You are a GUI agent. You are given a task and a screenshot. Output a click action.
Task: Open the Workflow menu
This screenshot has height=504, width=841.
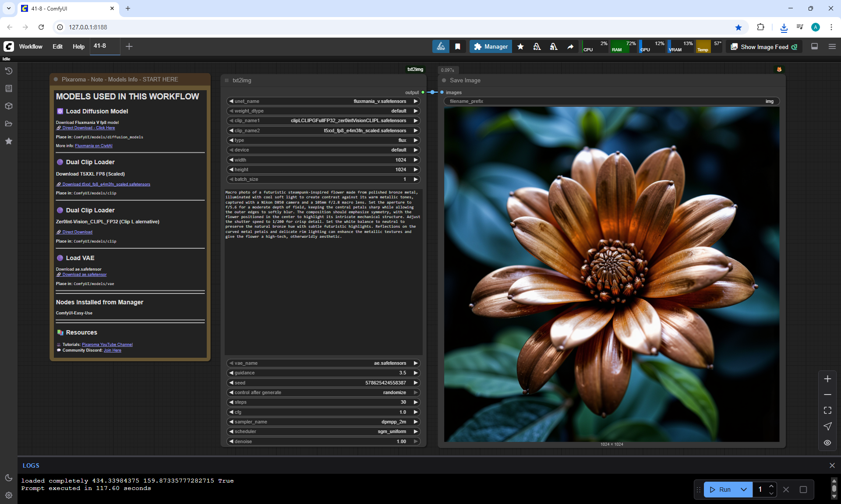31,46
